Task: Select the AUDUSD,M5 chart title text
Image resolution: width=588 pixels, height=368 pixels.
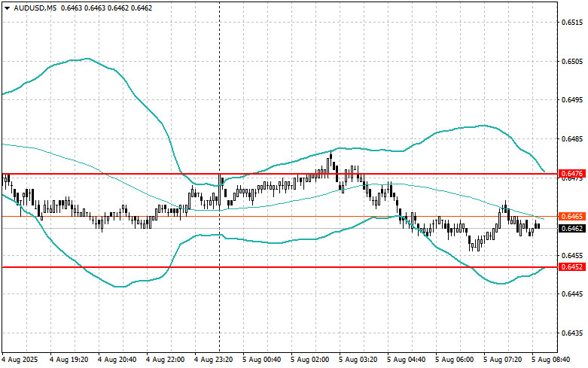Action: [35, 8]
